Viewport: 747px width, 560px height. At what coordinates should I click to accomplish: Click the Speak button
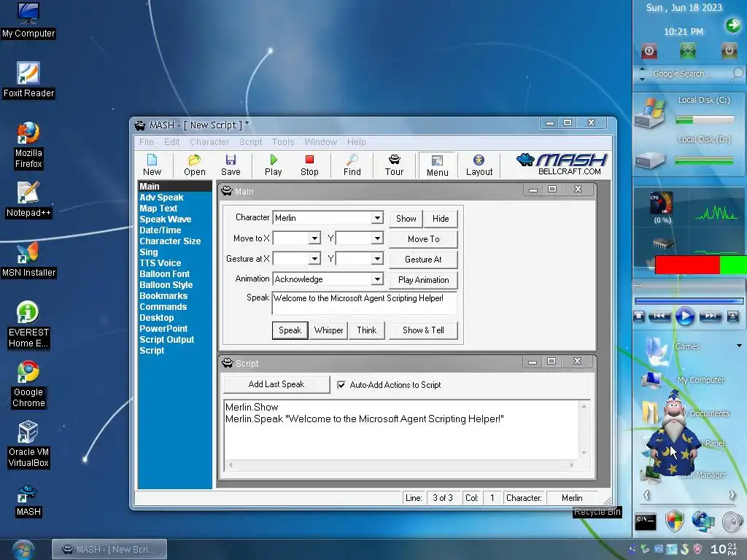click(290, 330)
